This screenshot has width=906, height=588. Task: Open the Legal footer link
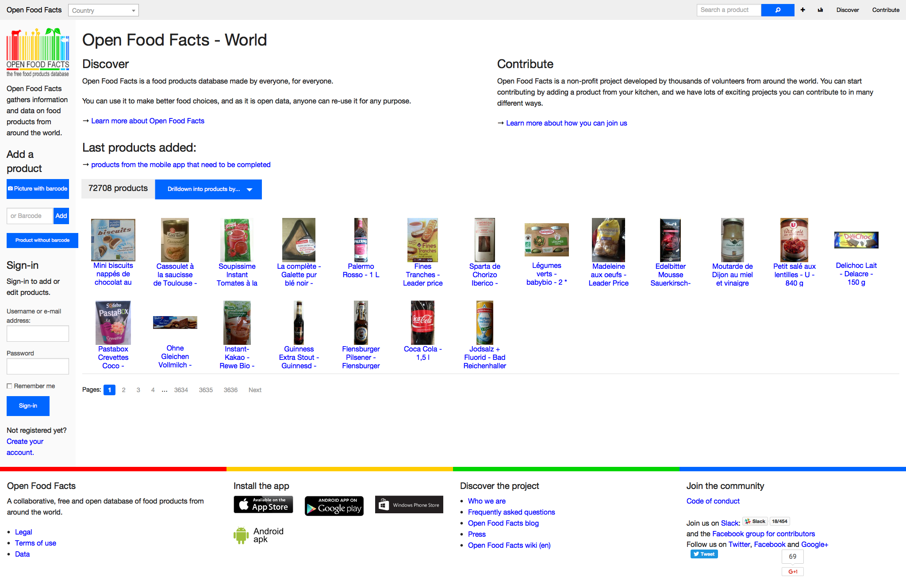pyautogui.click(x=23, y=532)
